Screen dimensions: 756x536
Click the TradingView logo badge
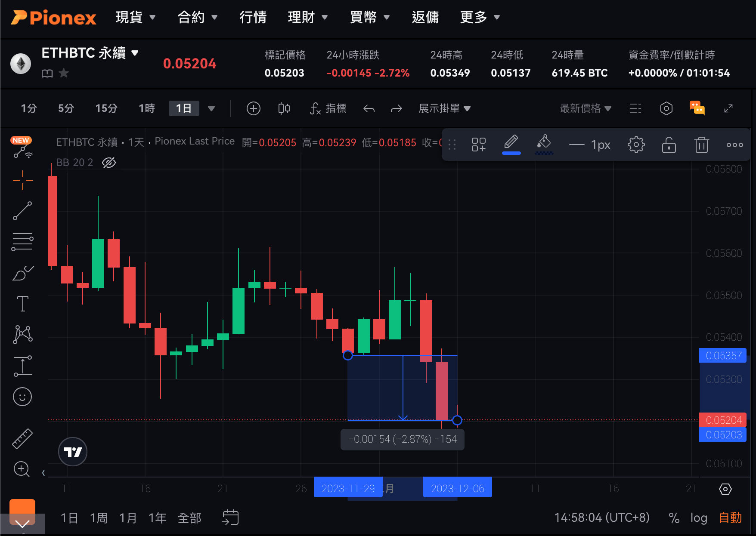pyautogui.click(x=73, y=452)
